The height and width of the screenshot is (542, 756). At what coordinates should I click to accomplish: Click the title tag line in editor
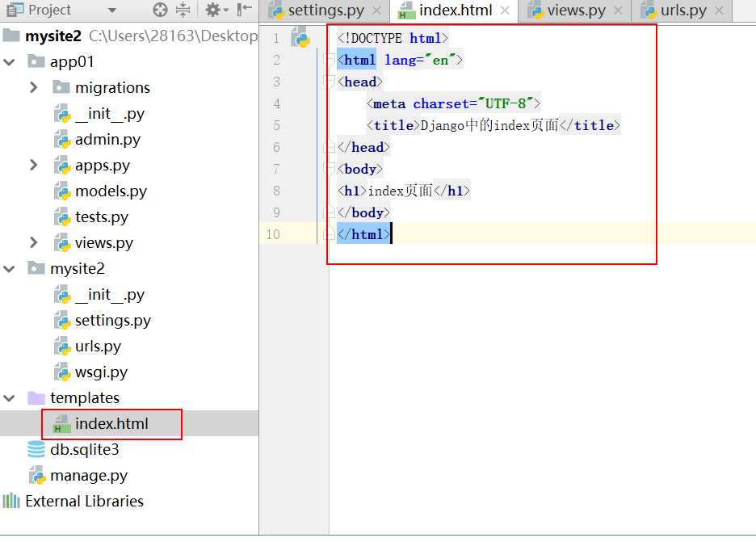[x=493, y=125]
